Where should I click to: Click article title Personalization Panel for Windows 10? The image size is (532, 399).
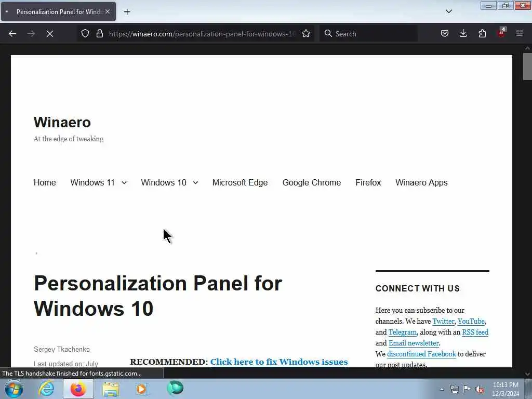point(158,296)
